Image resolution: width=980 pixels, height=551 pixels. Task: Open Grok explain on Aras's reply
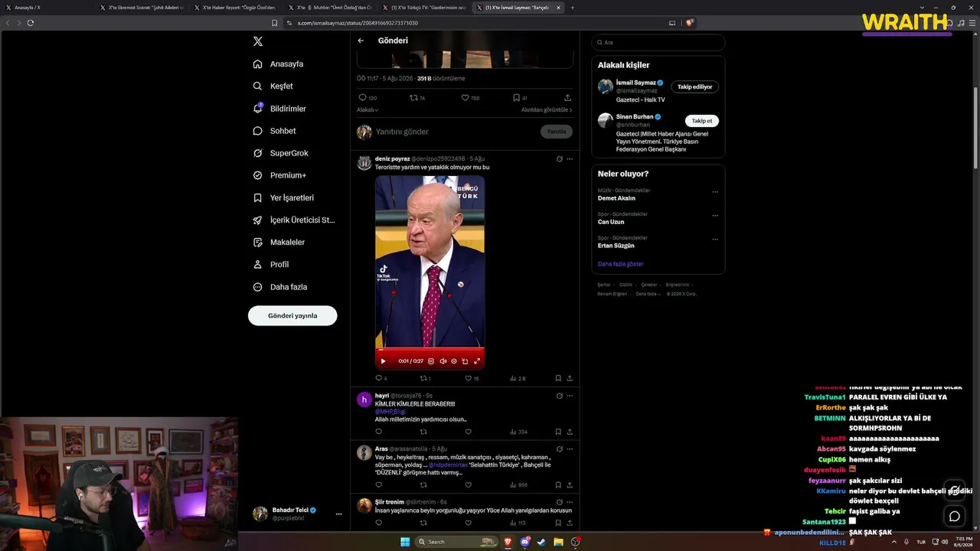560,449
